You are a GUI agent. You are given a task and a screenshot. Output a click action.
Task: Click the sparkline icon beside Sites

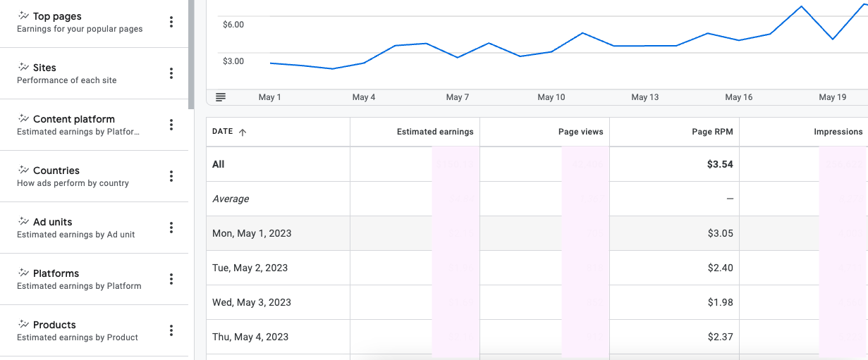[x=23, y=67]
